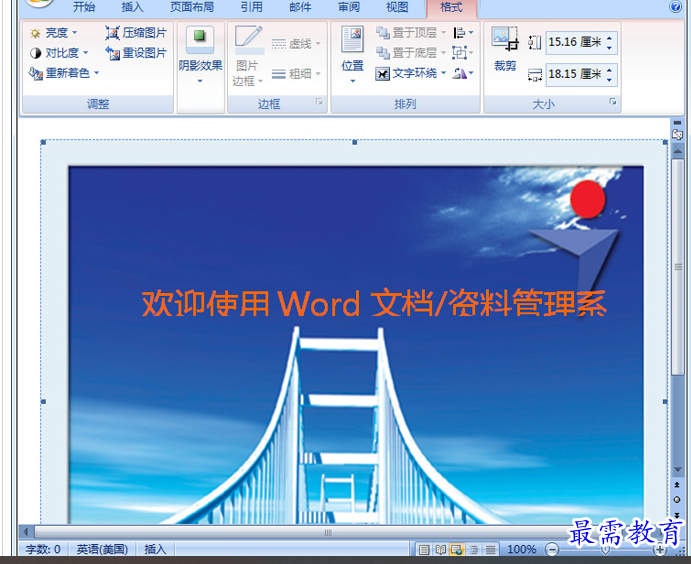Screen dimensions: 691x564
Task: Open the 文字环绕 text wrapping menu
Action: 411,73
